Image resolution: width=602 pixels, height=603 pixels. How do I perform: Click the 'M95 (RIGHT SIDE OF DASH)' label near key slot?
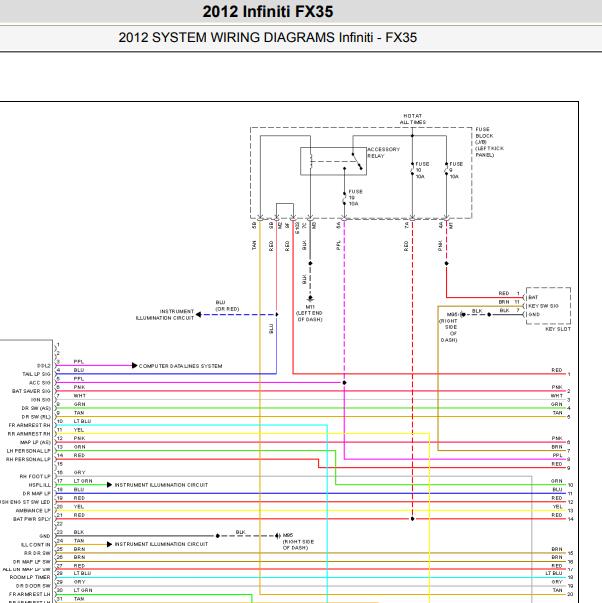[x=449, y=327]
